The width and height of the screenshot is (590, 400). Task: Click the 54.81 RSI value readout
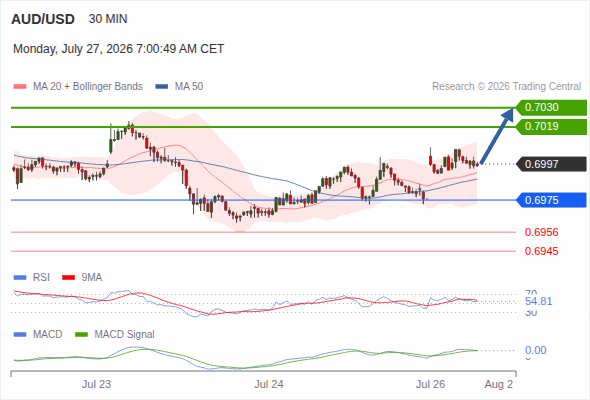(x=538, y=301)
